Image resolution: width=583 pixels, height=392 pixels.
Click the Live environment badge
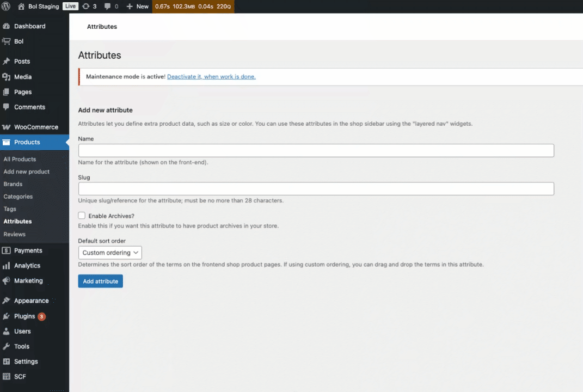tap(70, 7)
